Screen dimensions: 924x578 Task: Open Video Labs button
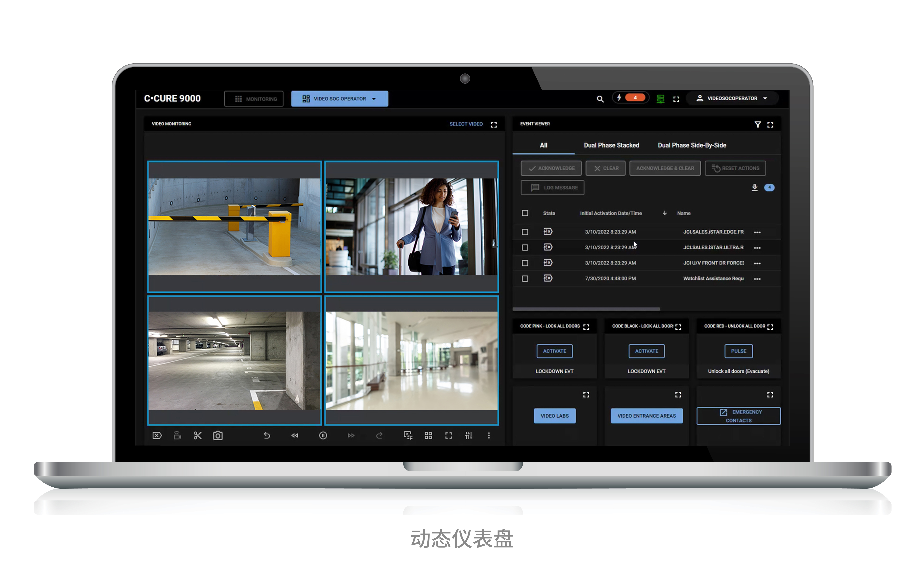point(554,416)
